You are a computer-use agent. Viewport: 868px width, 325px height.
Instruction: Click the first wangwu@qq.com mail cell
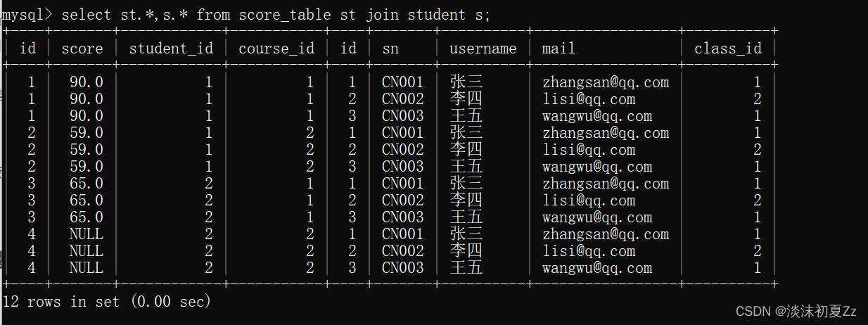597,116
